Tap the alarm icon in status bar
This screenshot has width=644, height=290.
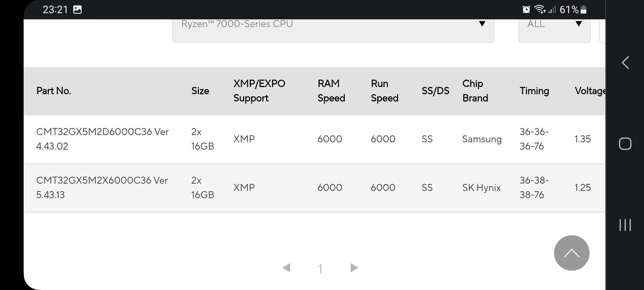[526, 10]
